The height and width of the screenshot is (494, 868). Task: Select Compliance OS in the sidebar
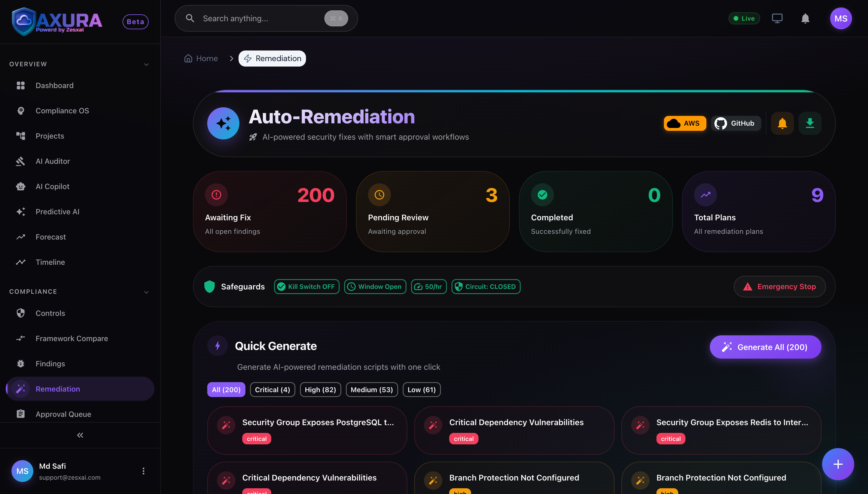pyautogui.click(x=62, y=111)
